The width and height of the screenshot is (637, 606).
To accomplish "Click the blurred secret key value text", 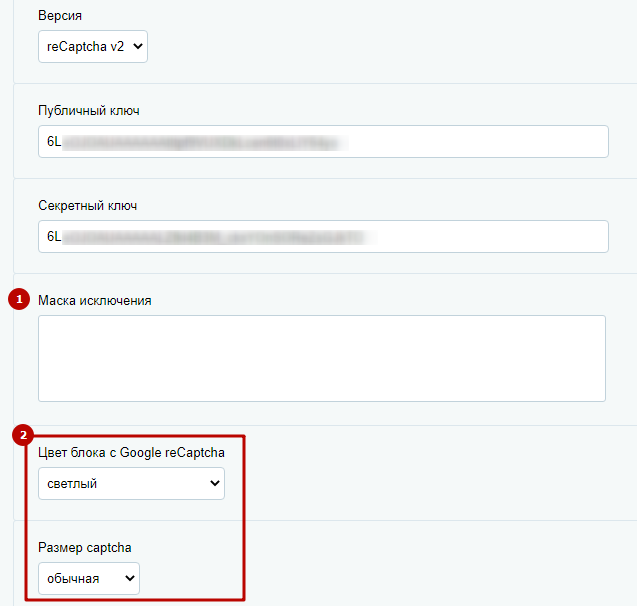I will coord(219,237).
